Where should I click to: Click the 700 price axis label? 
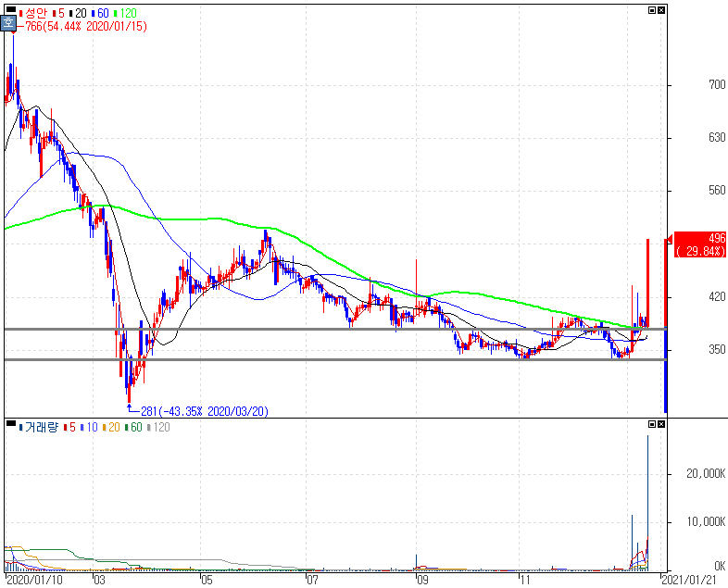pyautogui.click(x=717, y=84)
